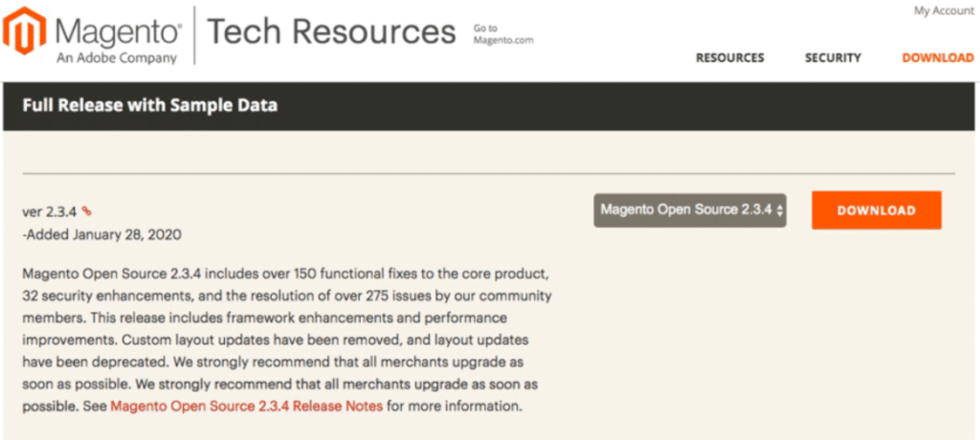The height and width of the screenshot is (440, 980).
Task: Open the Magento Open Source 2.3.4 version dropdown
Action: [x=690, y=210]
